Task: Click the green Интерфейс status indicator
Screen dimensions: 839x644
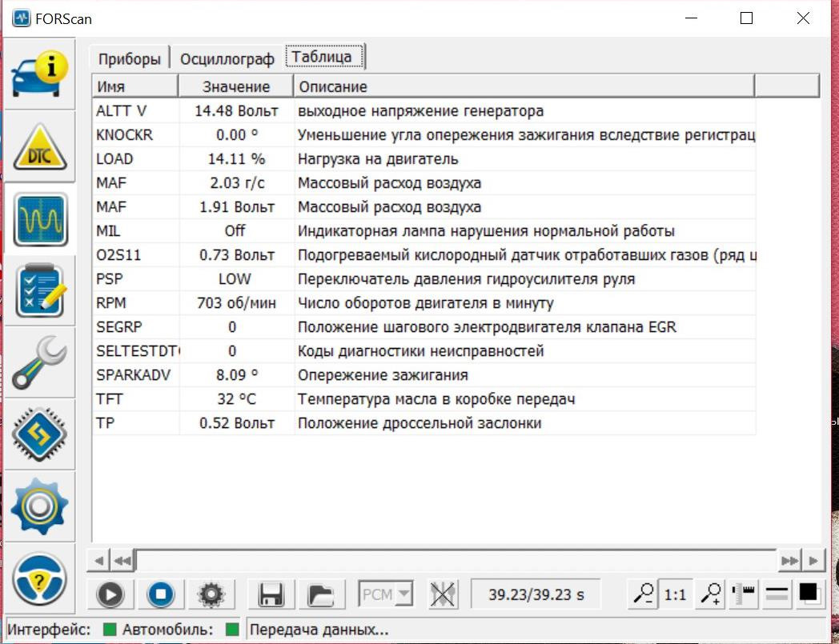Action: click(109, 629)
